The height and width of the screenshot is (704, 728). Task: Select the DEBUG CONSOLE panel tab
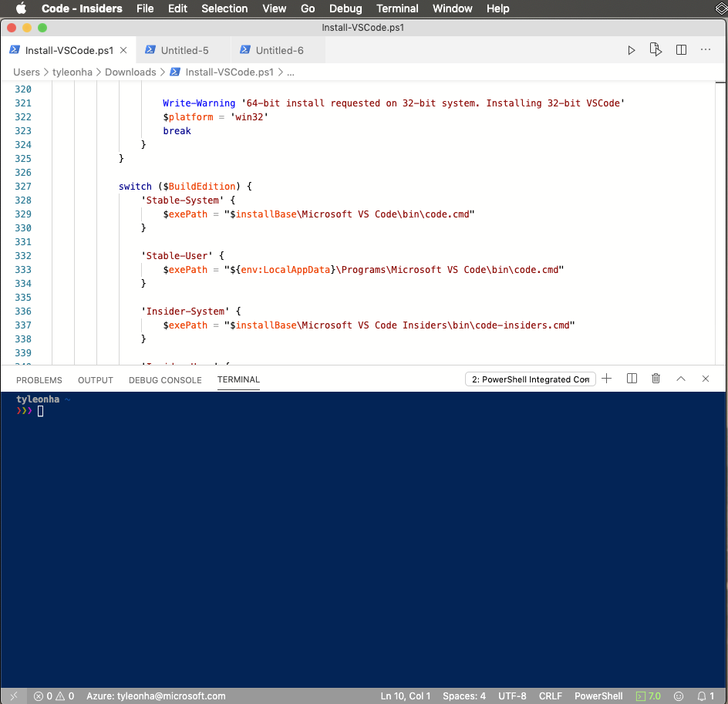tap(165, 379)
